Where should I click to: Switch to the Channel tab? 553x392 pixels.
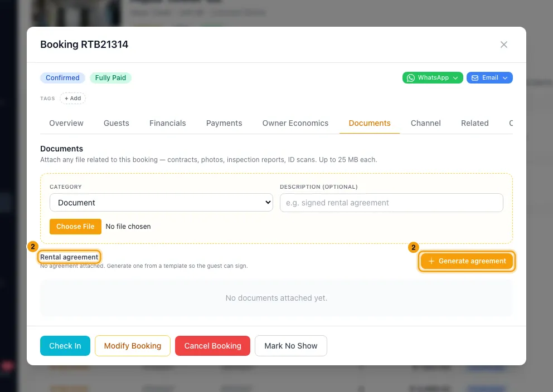[x=426, y=123]
